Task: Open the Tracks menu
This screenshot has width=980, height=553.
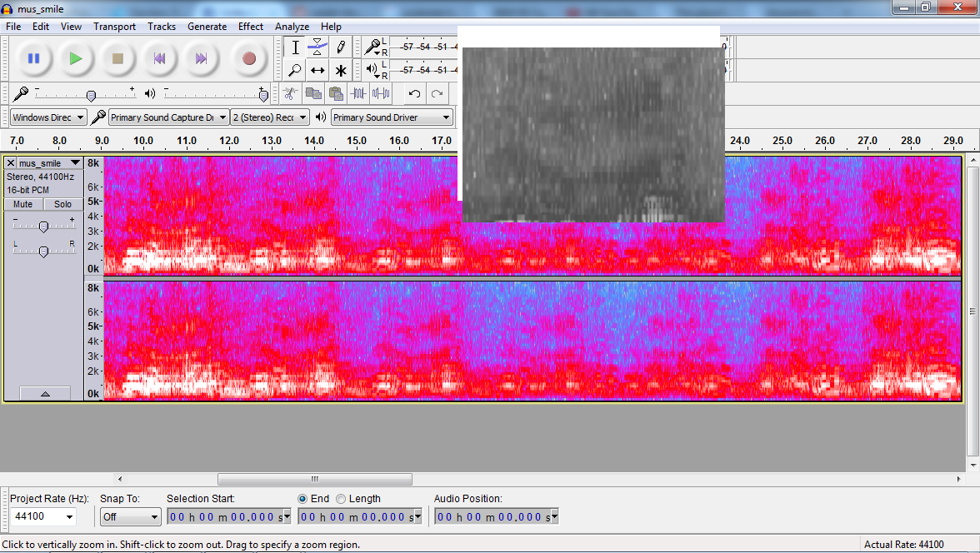Action: pos(162,27)
